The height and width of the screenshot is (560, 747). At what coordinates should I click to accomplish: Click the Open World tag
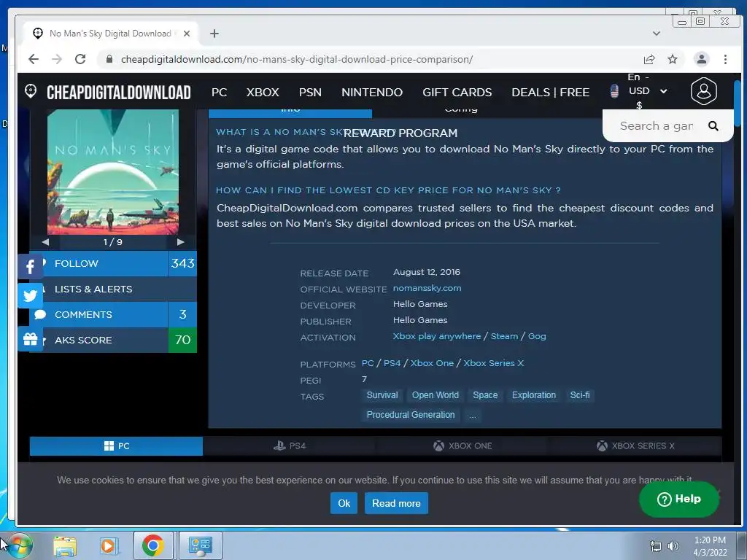click(x=436, y=395)
